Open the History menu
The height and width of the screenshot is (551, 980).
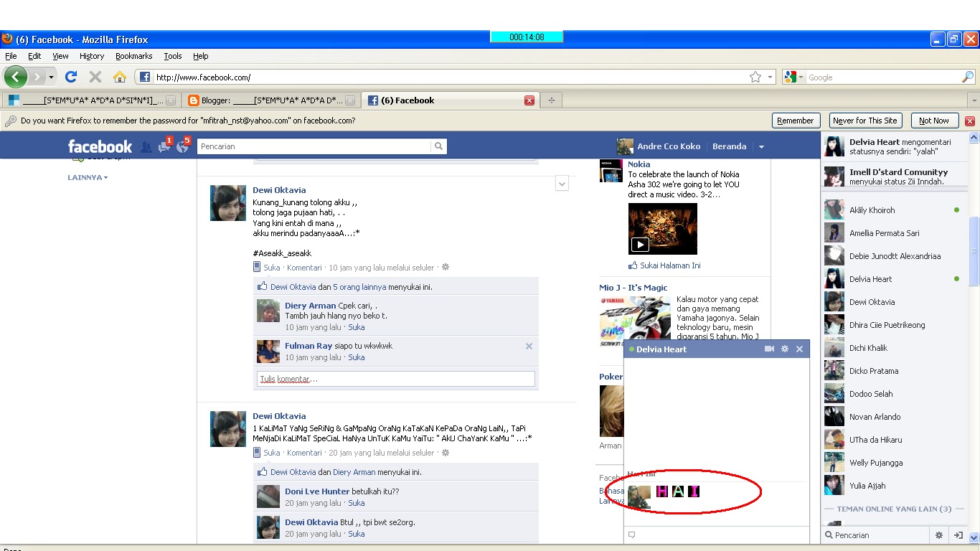tap(92, 56)
